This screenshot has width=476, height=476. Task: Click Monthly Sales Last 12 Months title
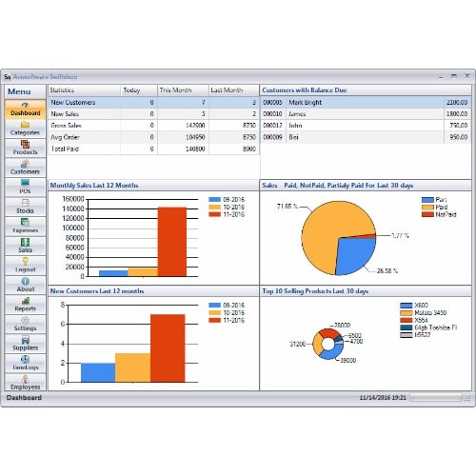tap(94, 186)
